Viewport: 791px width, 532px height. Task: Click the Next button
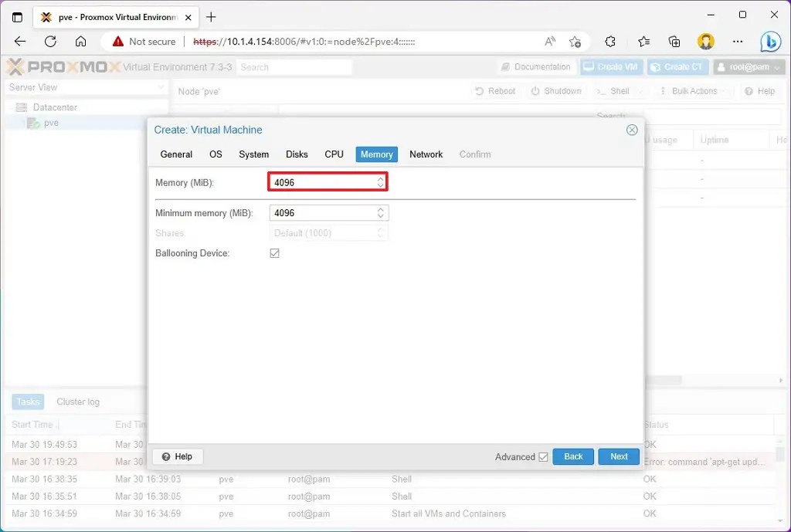coord(618,456)
